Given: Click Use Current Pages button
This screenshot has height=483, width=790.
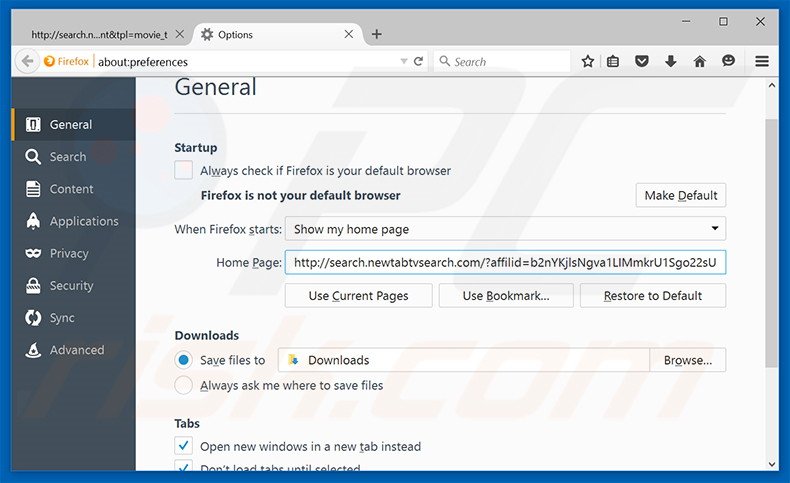Looking at the screenshot, I should [x=358, y=296].
